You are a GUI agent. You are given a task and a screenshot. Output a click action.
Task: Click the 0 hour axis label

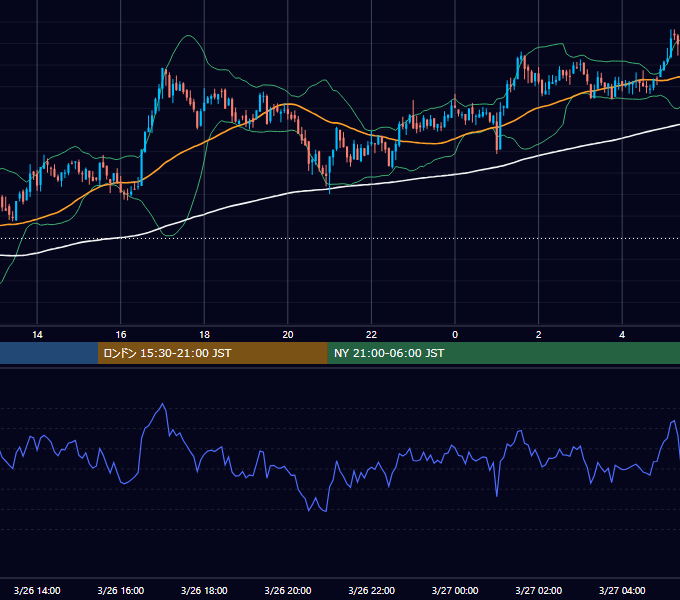[x=455, y=335]
